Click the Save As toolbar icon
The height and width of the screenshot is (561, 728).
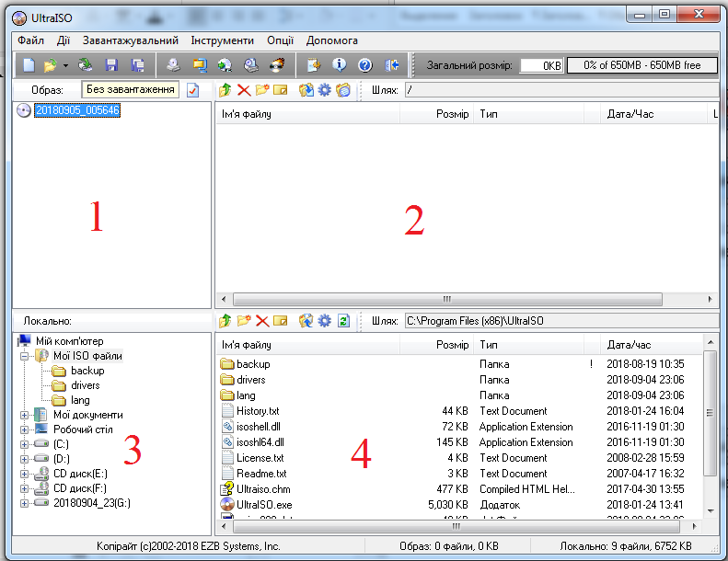pos(137,65)
